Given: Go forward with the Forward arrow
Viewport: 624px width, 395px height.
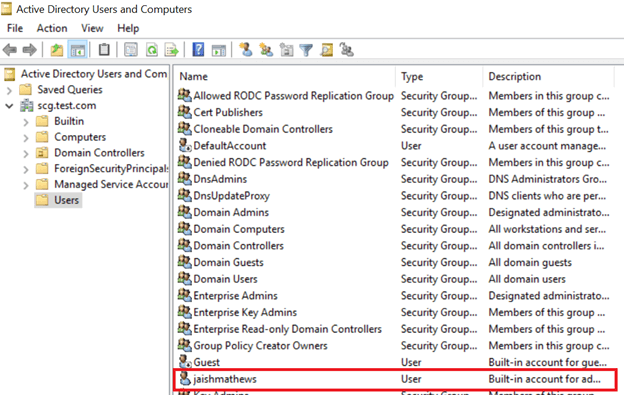Looking at the screenshot, I should 30,50.
